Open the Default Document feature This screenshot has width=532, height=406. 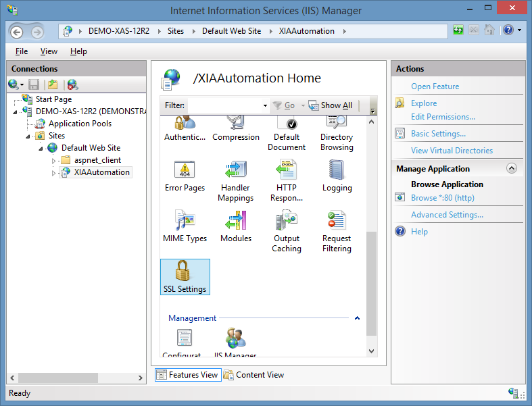coord(287,134)
